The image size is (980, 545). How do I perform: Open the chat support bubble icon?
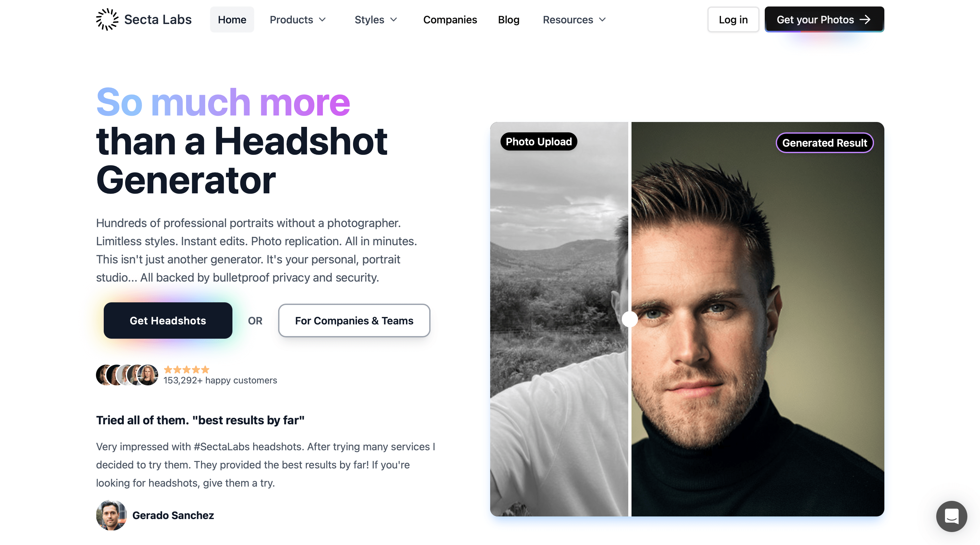tap(951, 516)
